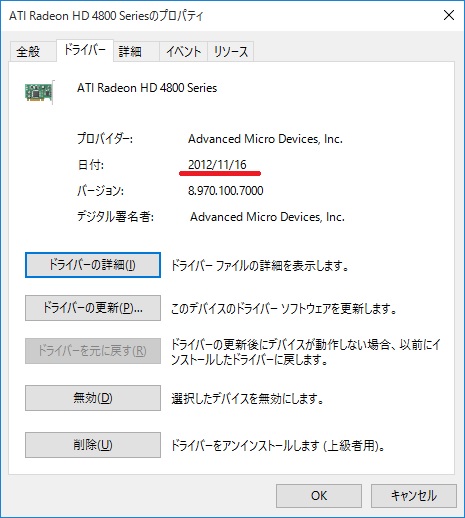Go to the イベント tab

183,52
